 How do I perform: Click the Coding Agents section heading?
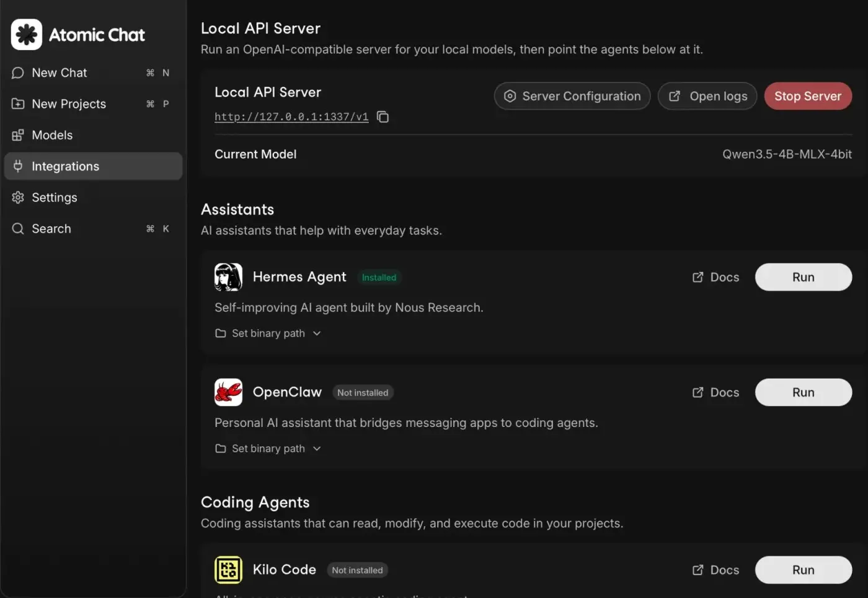(255, 503)
